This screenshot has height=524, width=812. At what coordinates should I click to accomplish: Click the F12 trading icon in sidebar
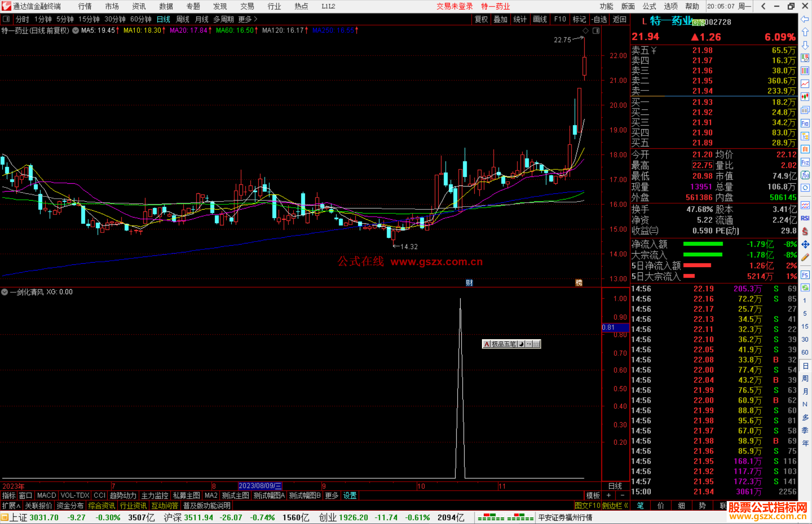click(x=805, y=162)
